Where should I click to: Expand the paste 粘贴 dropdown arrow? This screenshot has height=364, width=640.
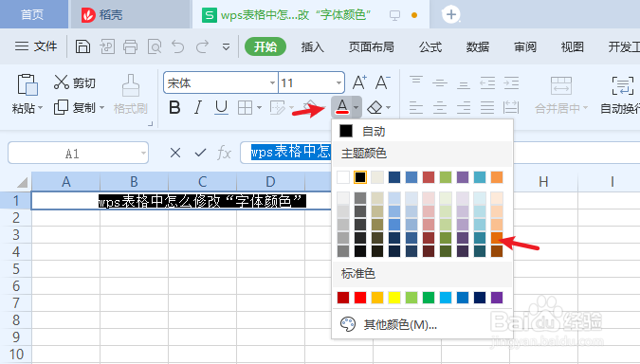(x=40, y=108)
